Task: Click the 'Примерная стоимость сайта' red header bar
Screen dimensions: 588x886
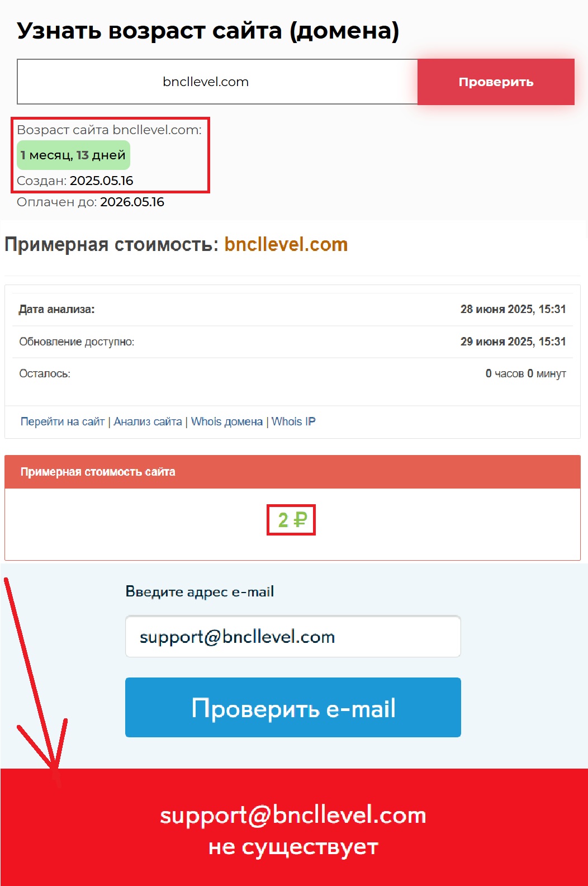Action: [x=292, y=472]
